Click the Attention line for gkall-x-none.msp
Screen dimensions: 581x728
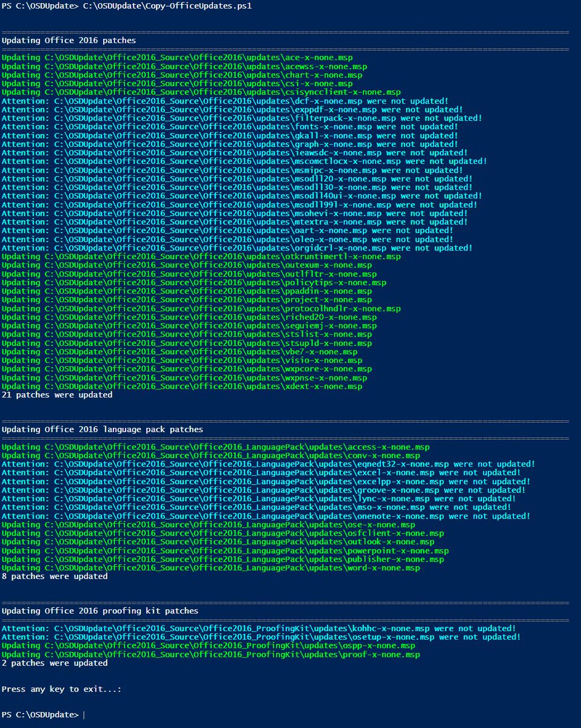(x=230, y=135)
